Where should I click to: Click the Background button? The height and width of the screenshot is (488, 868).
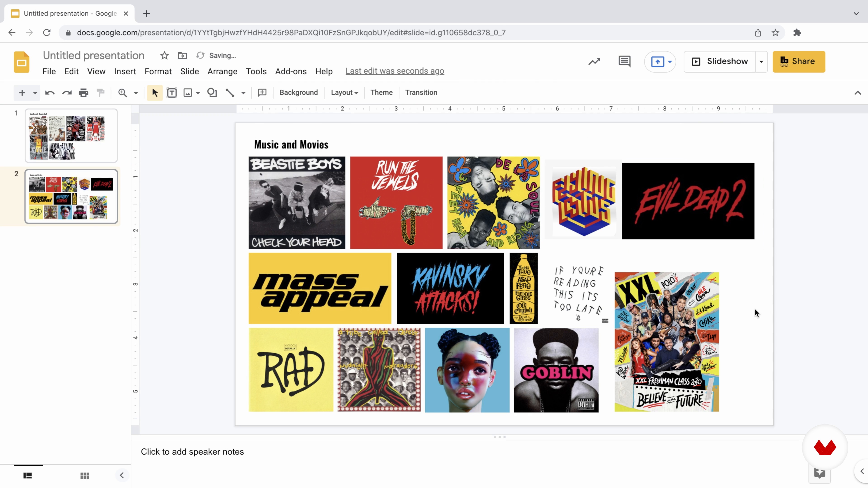click(299, 93)
